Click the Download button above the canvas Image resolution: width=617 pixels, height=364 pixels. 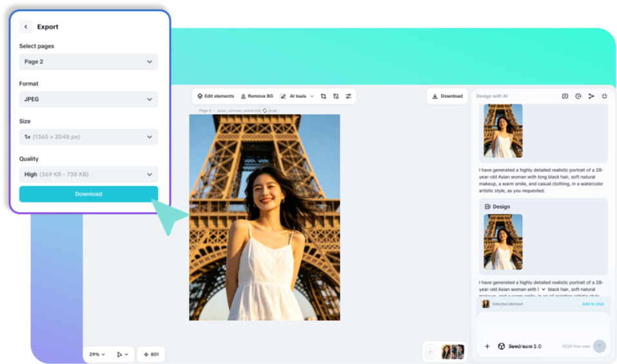447,96
